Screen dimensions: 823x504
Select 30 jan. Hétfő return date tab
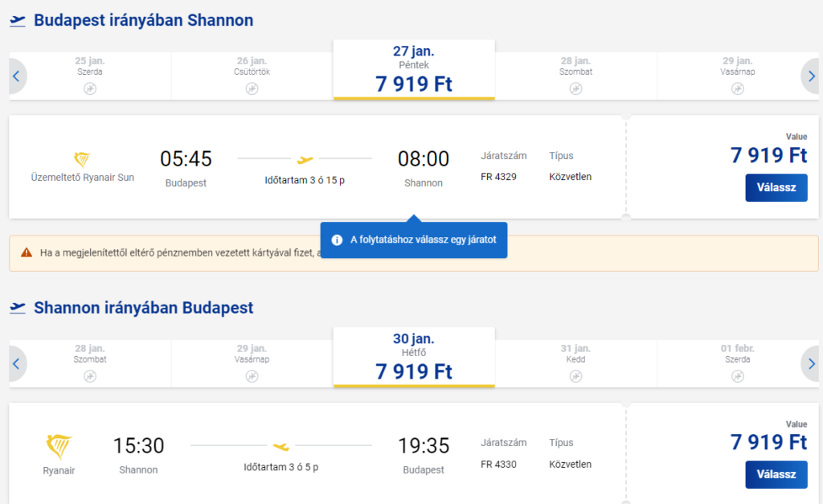tap(414, 358)
